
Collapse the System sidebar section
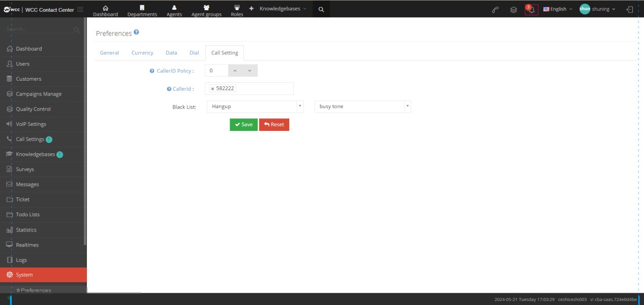(x=43, y=275)
